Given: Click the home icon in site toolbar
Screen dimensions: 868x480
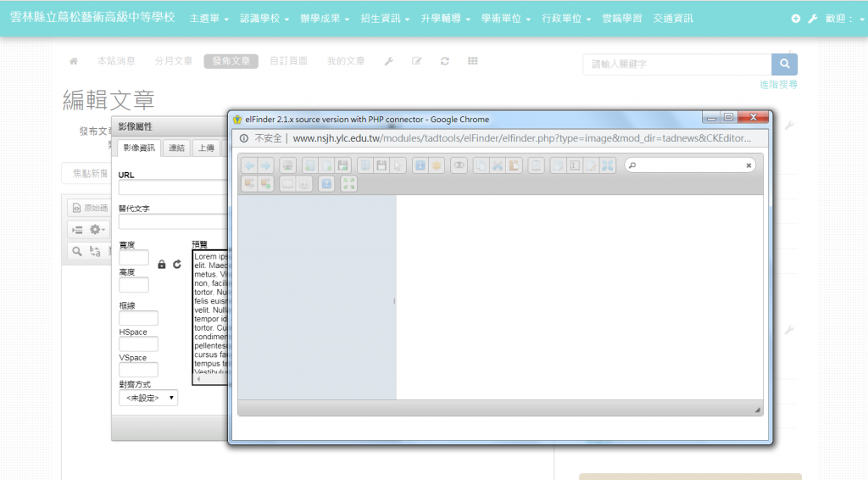Looking at the screenshot, I should (74, 61).
